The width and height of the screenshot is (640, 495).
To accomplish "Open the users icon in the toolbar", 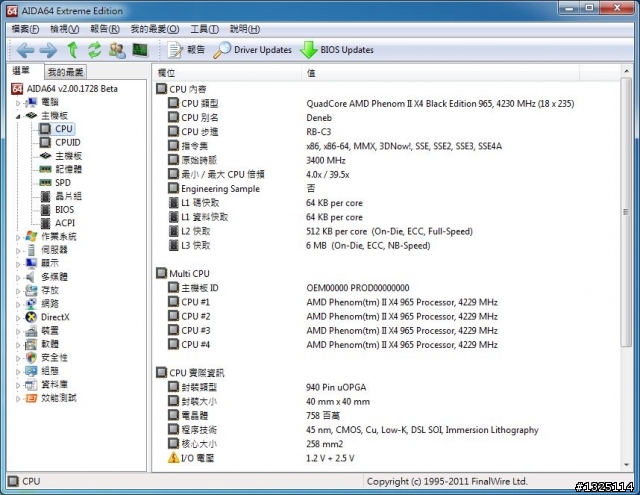I will click(117, 50).
